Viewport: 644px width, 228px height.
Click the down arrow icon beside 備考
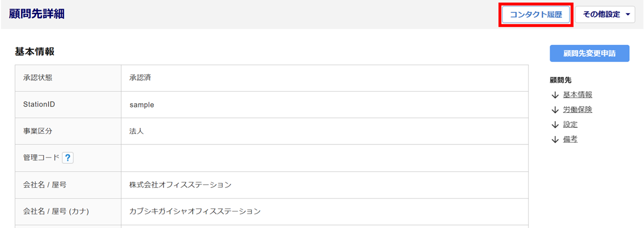555,139
